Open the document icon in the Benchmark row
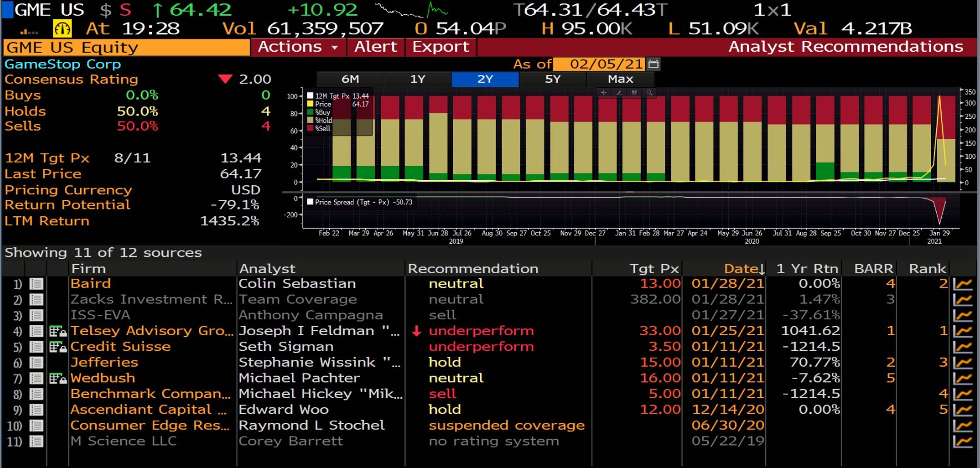Screen dimensions: 980x468 click(x=36, y=394)
